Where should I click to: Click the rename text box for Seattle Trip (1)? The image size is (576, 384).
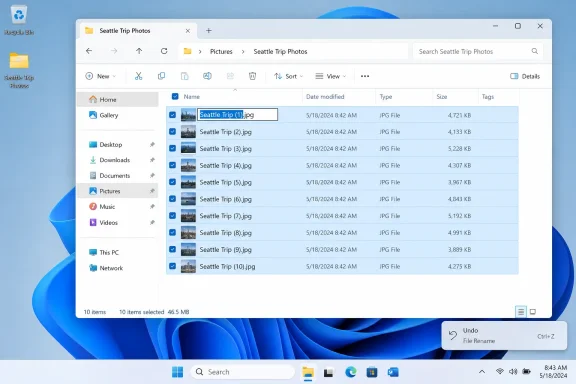coord(238,115)
